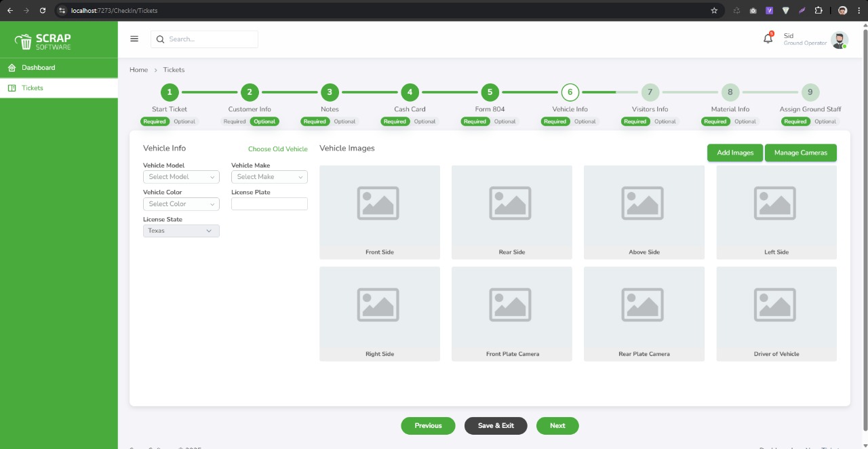The height and width of the screenshot is (449, 868).
Task: Jump to step 7 Visitors Info
Action: (650, 92)
